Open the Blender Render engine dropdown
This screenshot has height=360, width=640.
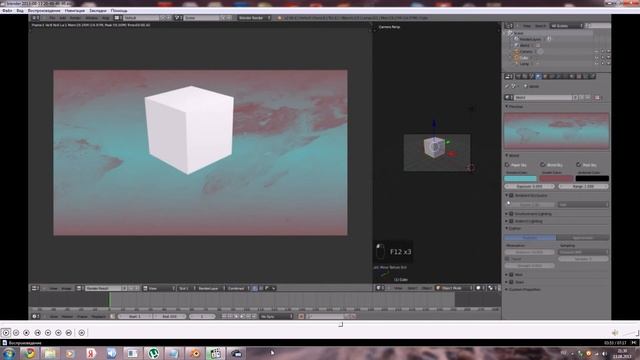tap(254, 18)
